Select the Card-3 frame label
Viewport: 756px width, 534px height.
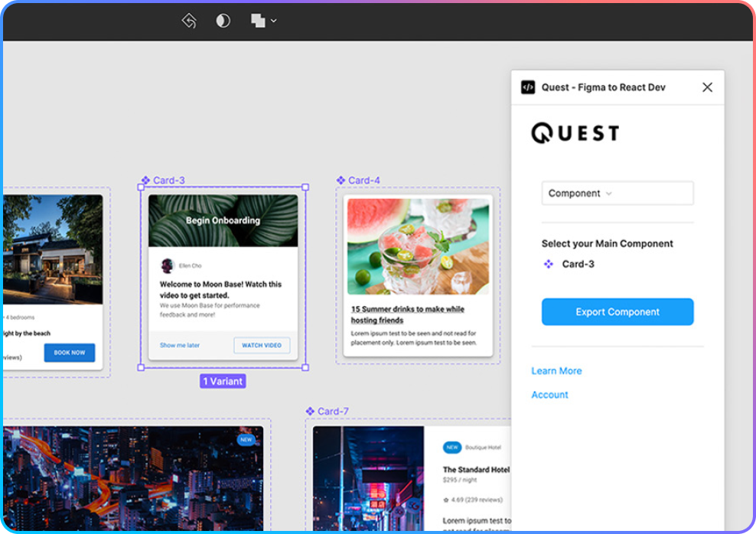coord(169,181)
